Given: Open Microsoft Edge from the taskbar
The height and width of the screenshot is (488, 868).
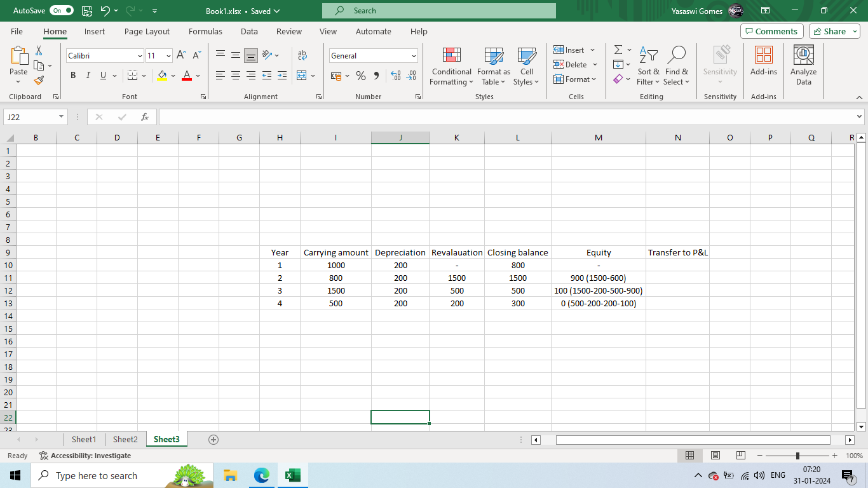Looking at the screenshot, I should click(261, 475).
